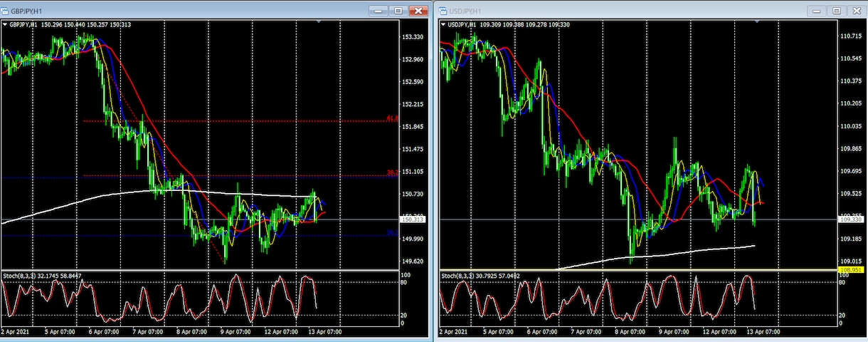Click the GBPJPY OHLC text 150.296 150.440
This screenshot has width=868, height=342.
point(64,24)
